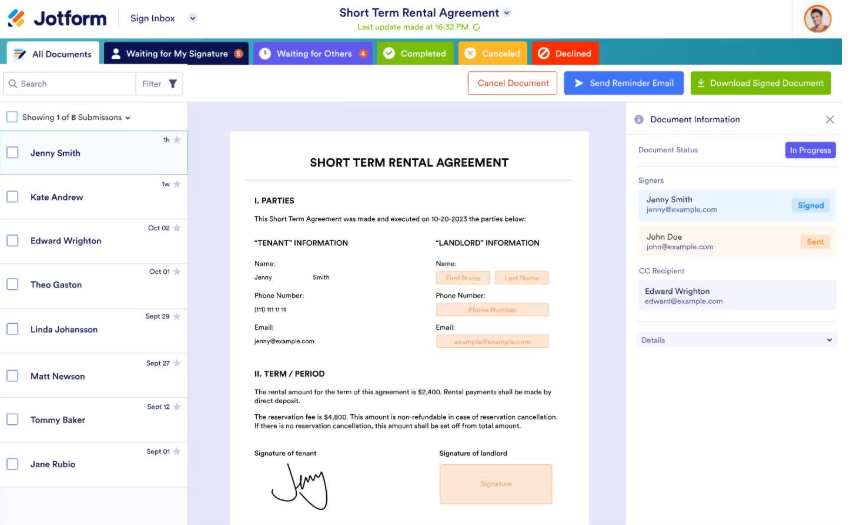Click Send Reminder Email button

623,83
